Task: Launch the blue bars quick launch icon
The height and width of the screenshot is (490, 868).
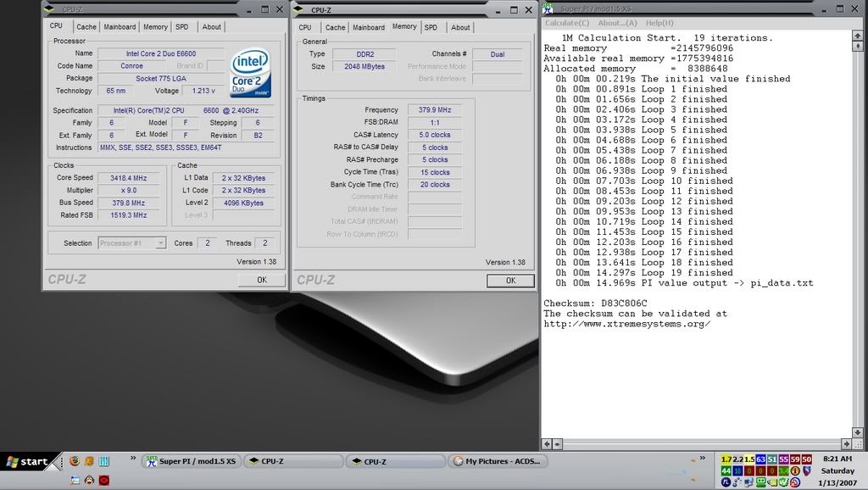Action: [104, 460]
